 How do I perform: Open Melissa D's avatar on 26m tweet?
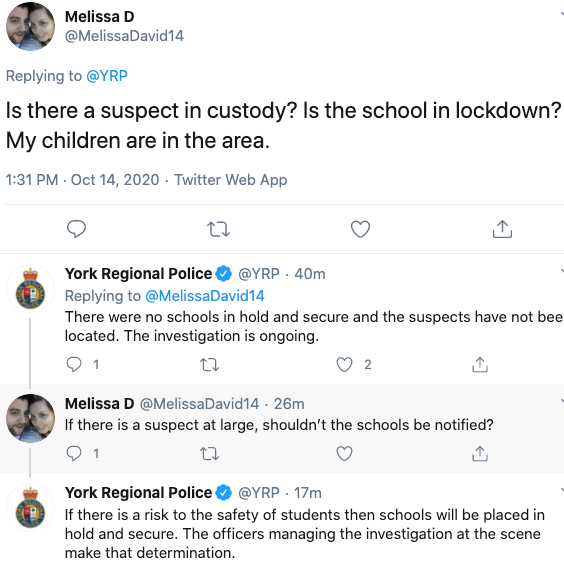[x=30, y=418]
